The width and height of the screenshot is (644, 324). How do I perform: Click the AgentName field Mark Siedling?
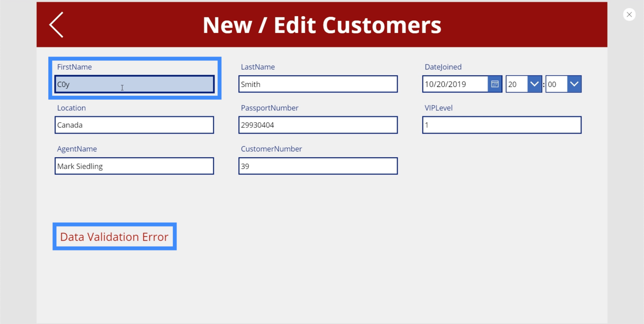click(134, 166)
